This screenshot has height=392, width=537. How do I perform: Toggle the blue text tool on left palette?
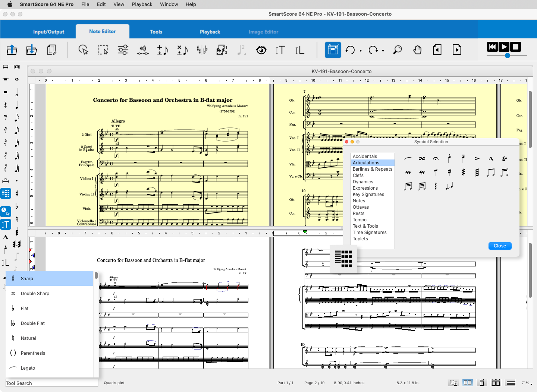(6, 224)
